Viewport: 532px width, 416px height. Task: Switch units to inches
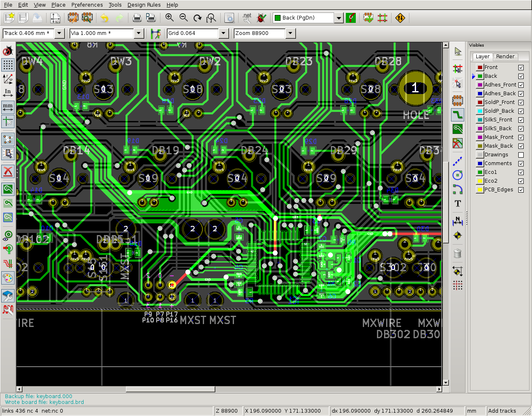click(8, 93)
